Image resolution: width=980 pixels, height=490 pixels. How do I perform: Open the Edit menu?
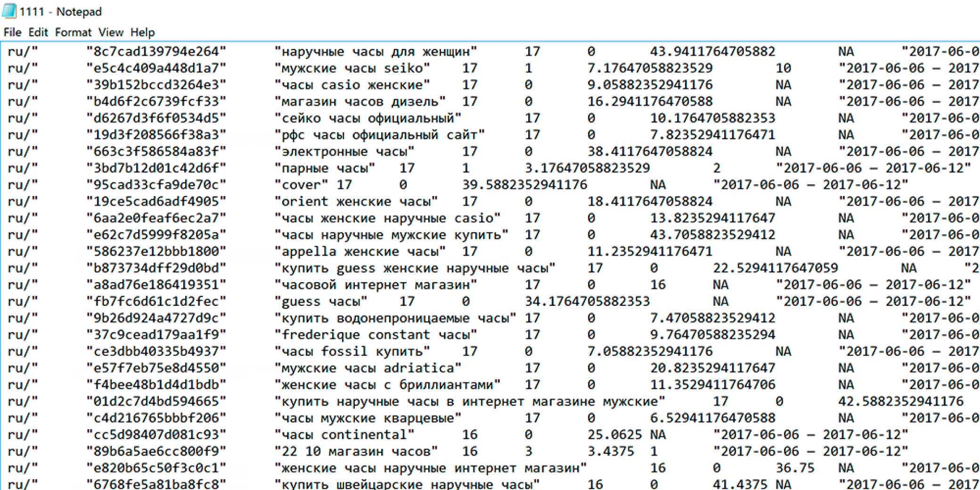pos(38,32)
